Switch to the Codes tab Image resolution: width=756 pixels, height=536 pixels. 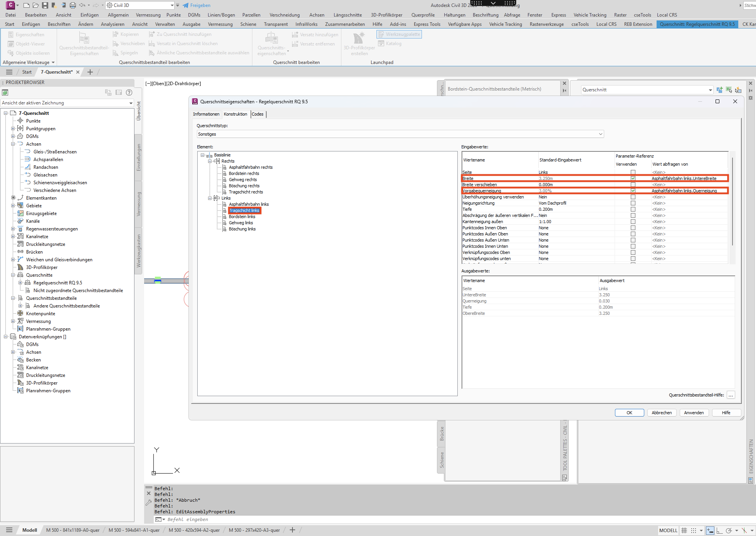click(x=257, y=114)
